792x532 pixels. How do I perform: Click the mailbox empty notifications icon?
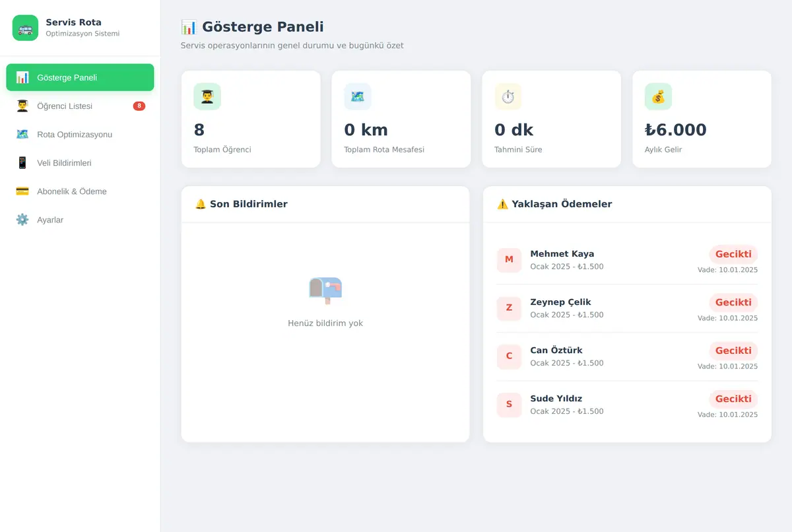click(325, 290)
